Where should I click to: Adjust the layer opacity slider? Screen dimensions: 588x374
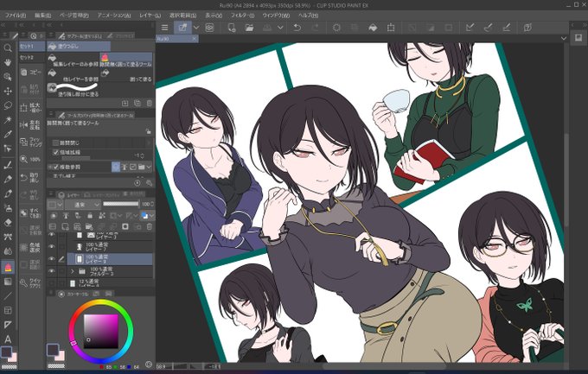pyautogui.click(x=121, y=204)
